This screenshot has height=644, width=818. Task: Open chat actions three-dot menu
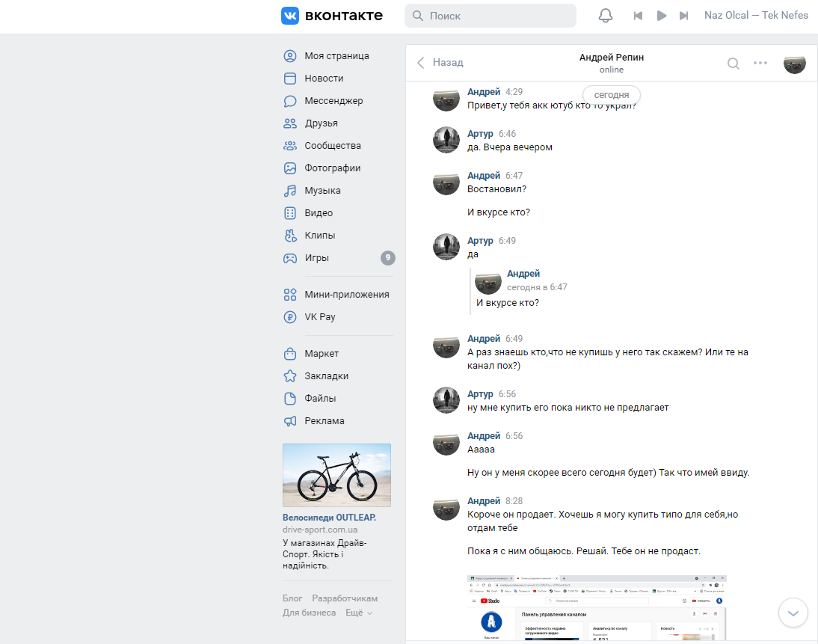coord(760,63)
